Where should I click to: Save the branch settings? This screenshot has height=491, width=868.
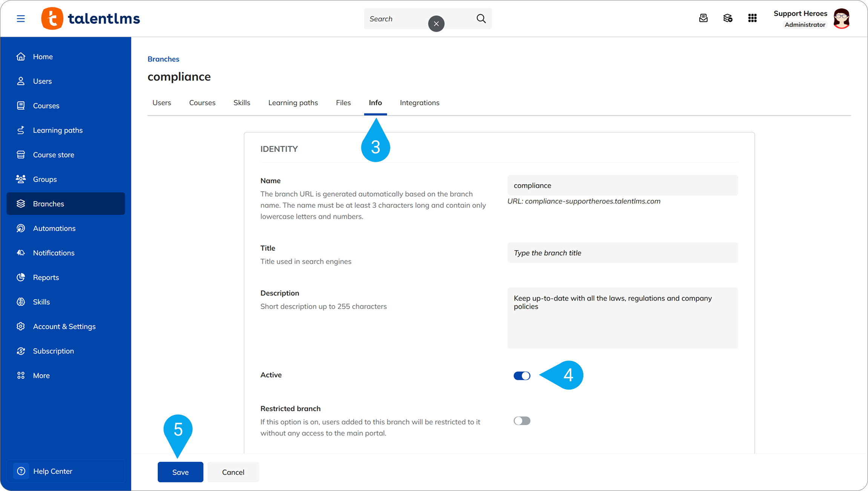tap(180, 472)
